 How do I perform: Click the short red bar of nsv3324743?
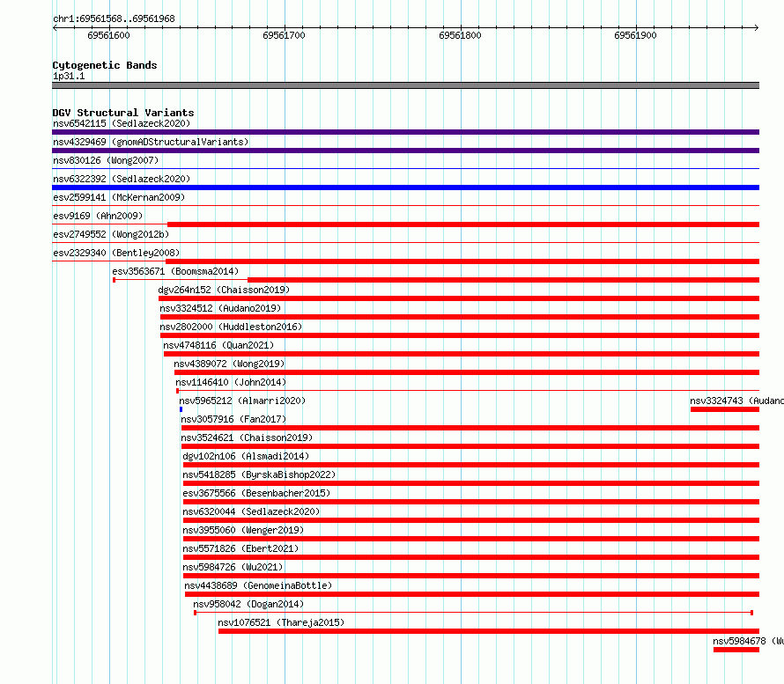click(725, 409)
